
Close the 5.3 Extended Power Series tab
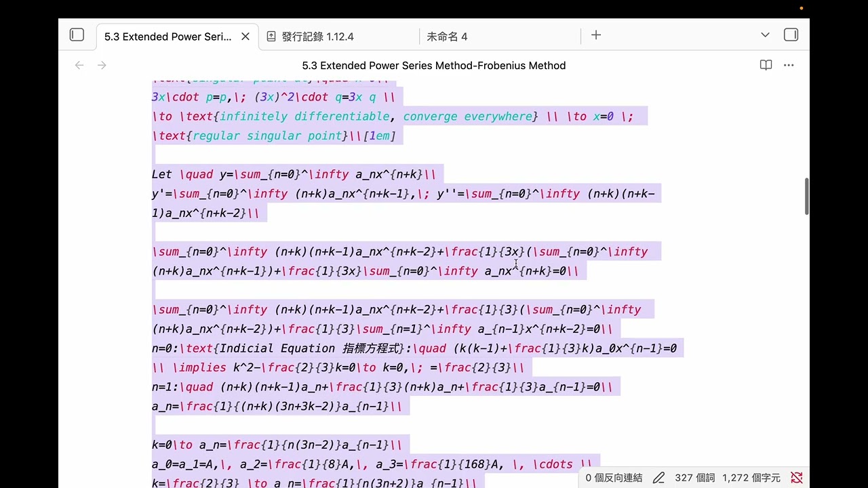click(x=245, y=37)
